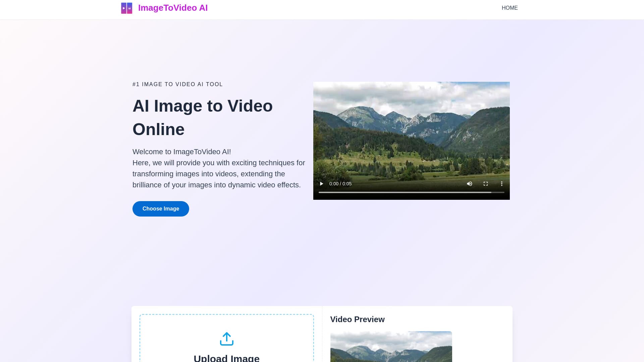Select the ImageToVideo AI brand name in the header
644x362 pixels.
(x=173, y=8)
